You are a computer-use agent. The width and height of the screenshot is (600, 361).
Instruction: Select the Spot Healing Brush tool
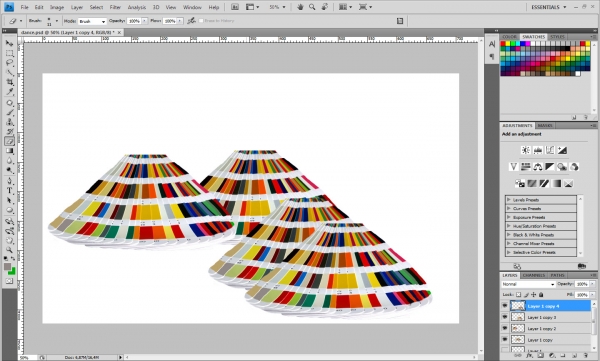coord(9,103)
